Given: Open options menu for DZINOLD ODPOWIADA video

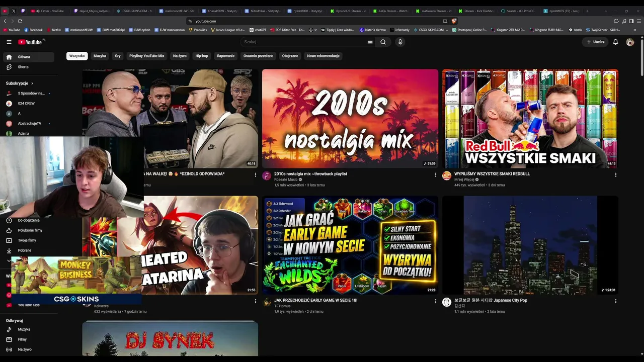Looking at the screenshot, I should pyautogui.click(x=256, y=175).
